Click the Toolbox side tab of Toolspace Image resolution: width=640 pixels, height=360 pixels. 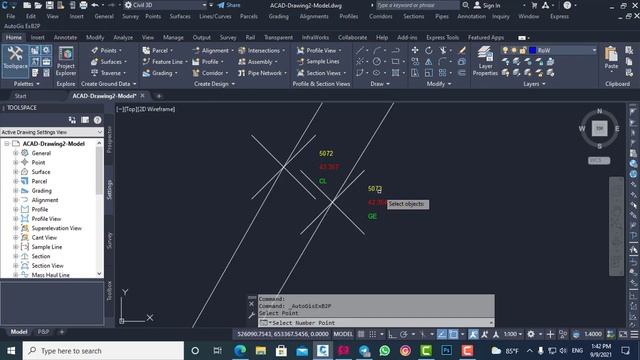point(109,290)
